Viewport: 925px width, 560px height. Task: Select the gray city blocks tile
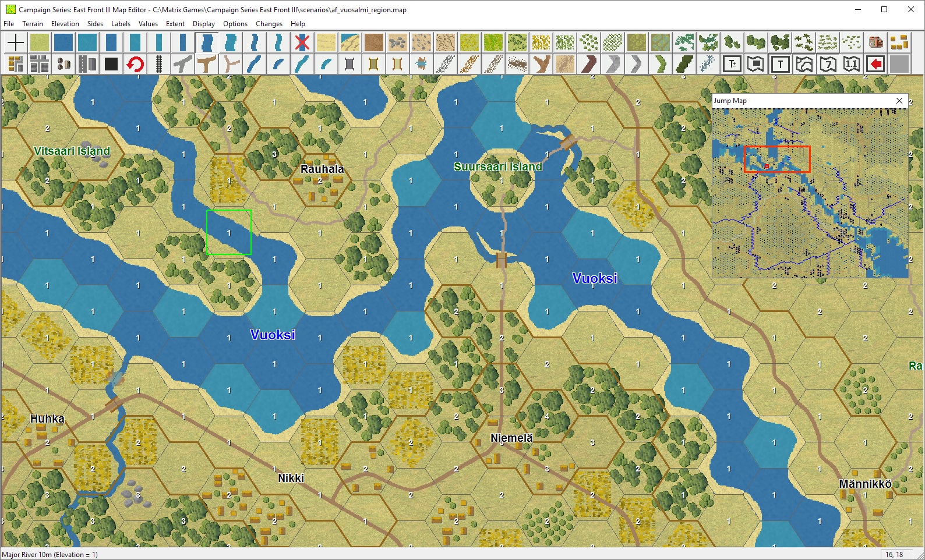point(40,63)
